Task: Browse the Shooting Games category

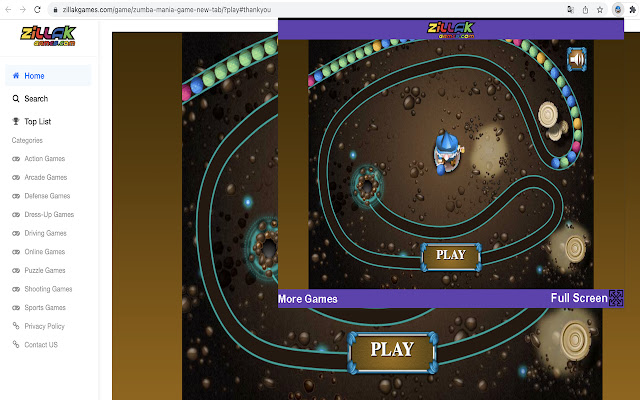Action: (48, 289)
